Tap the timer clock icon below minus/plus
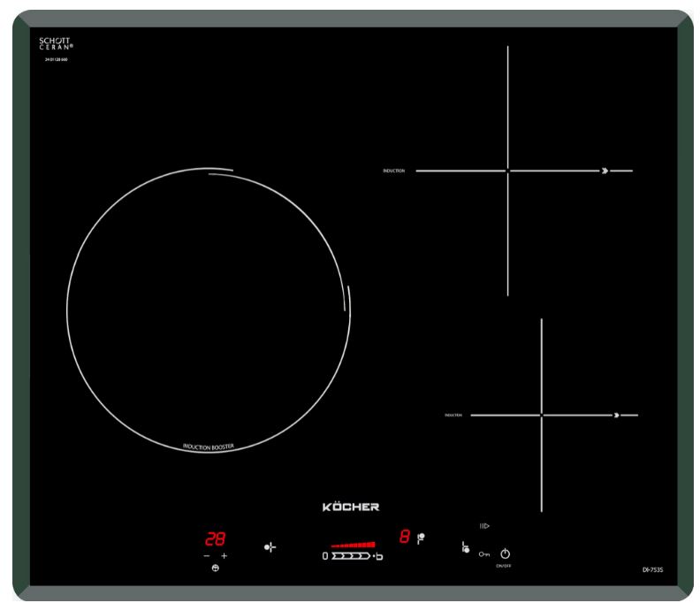 click(x=215, y=569)
